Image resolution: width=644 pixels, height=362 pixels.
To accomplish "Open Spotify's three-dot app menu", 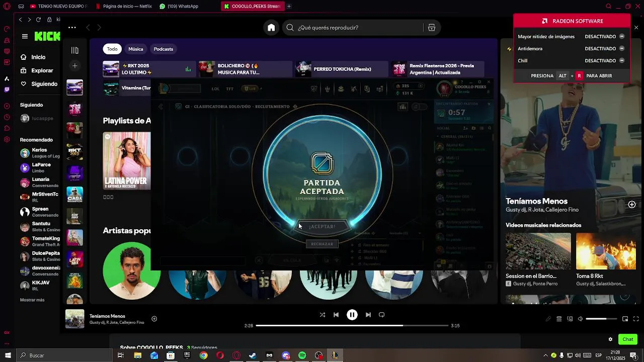I will [x=72, y=28].
